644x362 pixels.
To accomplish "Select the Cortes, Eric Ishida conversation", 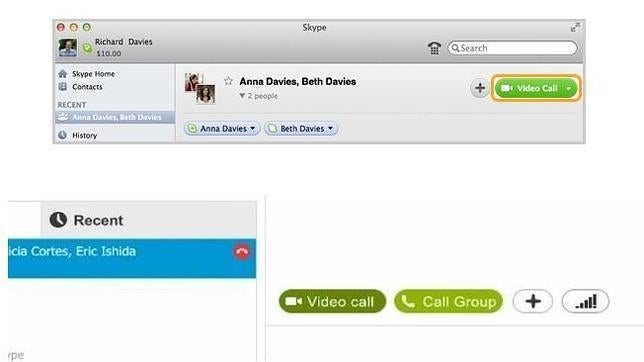I will tap(132, 258).
